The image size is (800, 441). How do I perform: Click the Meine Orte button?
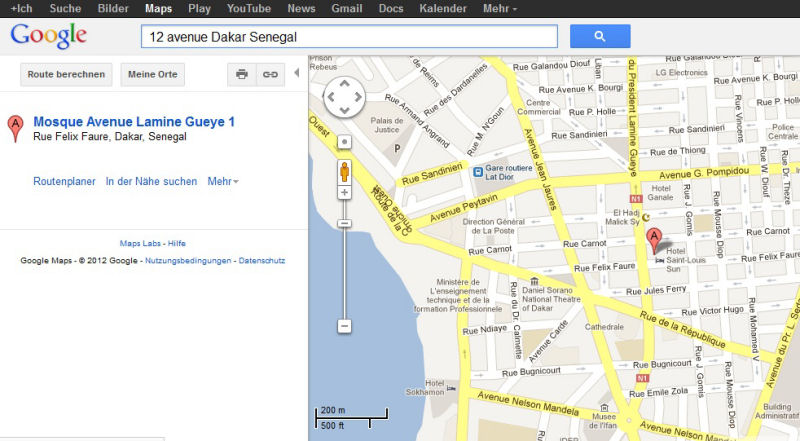[x=153, y=75]
